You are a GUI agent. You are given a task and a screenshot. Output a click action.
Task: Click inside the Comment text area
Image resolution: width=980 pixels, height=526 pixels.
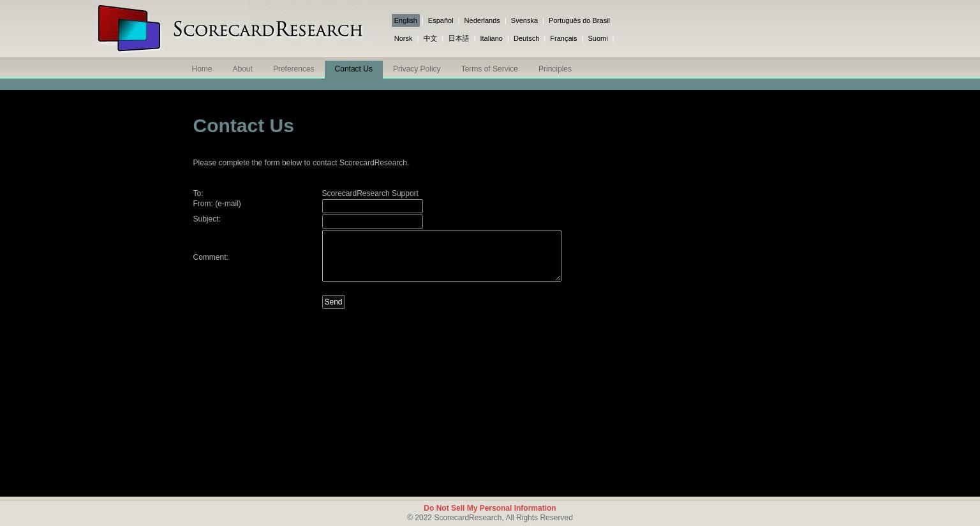(x=442, y=255)
